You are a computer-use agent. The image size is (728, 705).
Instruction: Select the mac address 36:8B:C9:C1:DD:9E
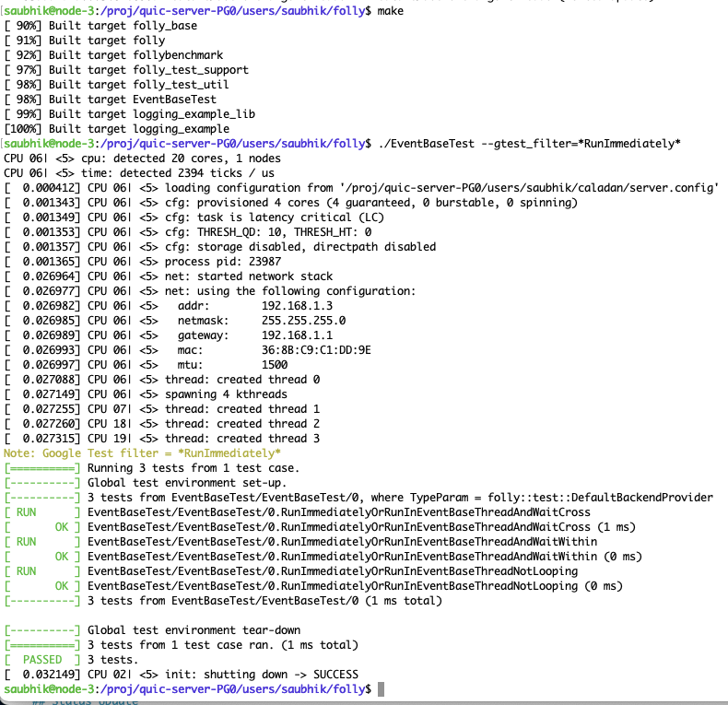pyautogui.click(x=316, y=350)
